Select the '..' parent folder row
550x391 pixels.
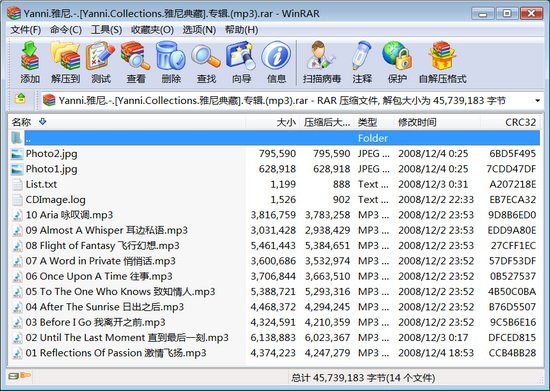(x=274, y=138)
